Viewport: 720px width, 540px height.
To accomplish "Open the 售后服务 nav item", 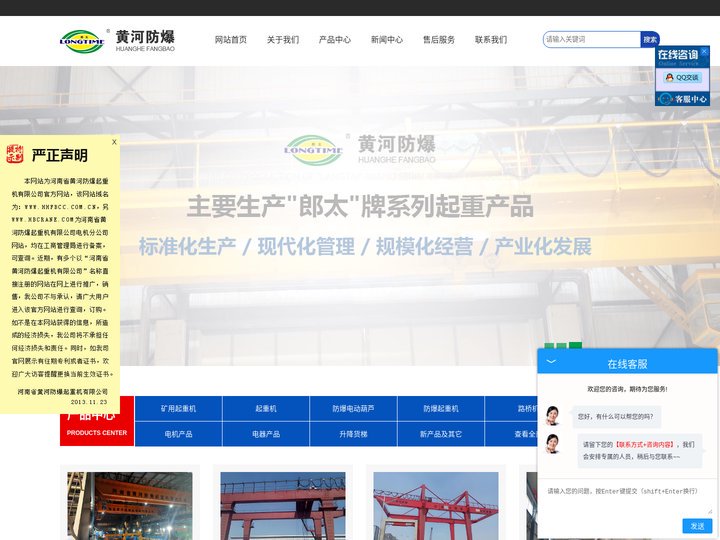I will tap(439, 40).
